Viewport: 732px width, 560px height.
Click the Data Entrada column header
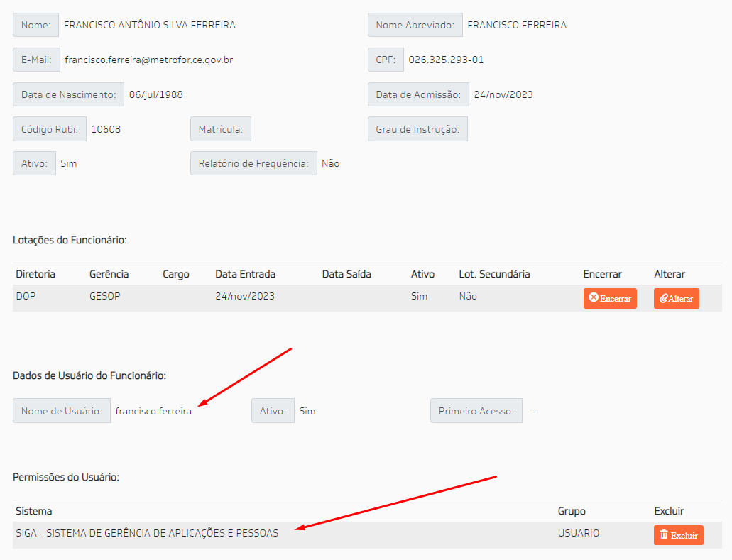(x=245, y=275)
